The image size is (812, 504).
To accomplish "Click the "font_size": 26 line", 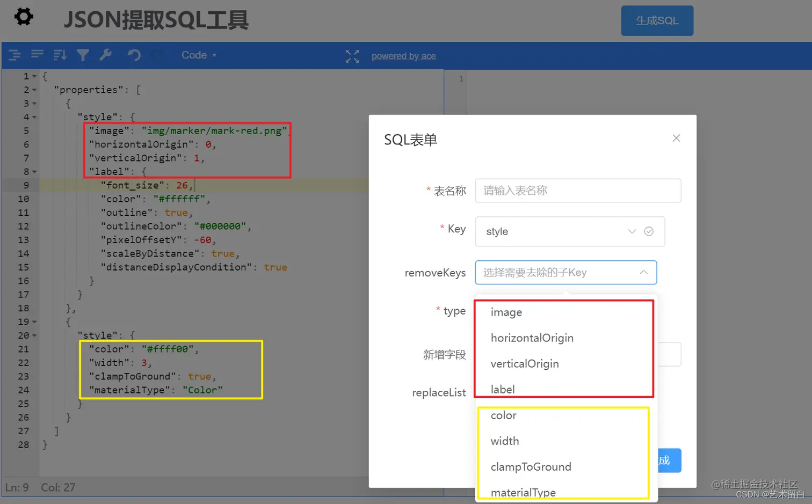I will pos(147,185).
